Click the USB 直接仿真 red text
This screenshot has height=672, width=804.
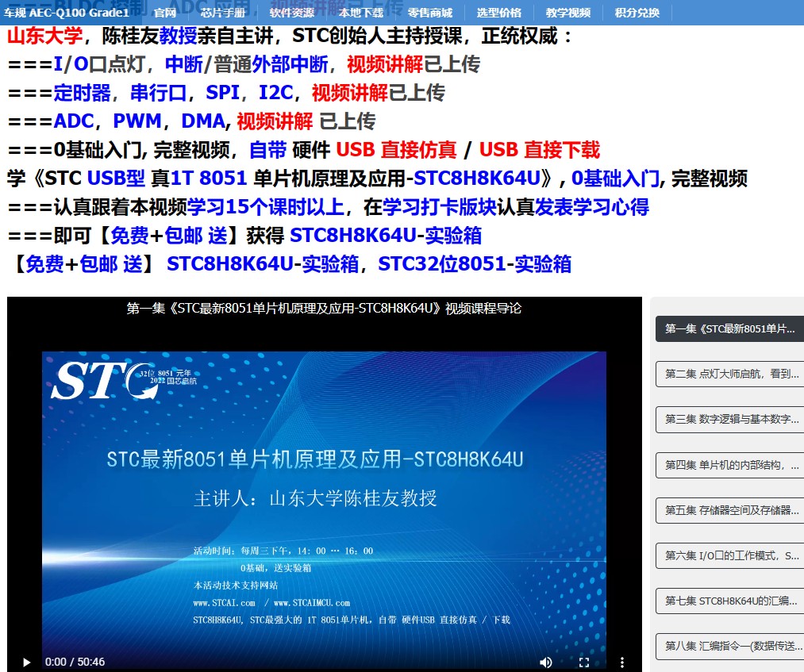(x=396, y=150)
